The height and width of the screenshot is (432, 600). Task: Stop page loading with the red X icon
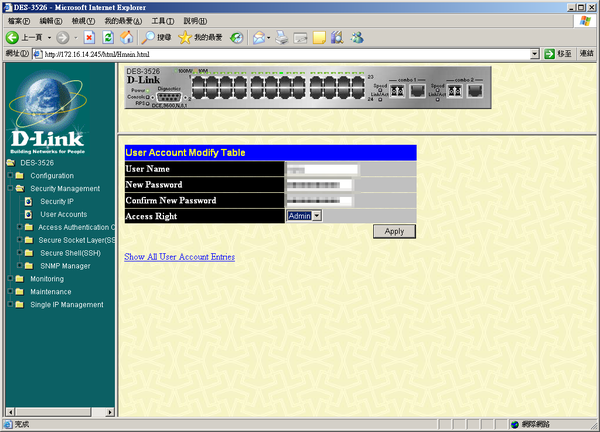[89, 37]
